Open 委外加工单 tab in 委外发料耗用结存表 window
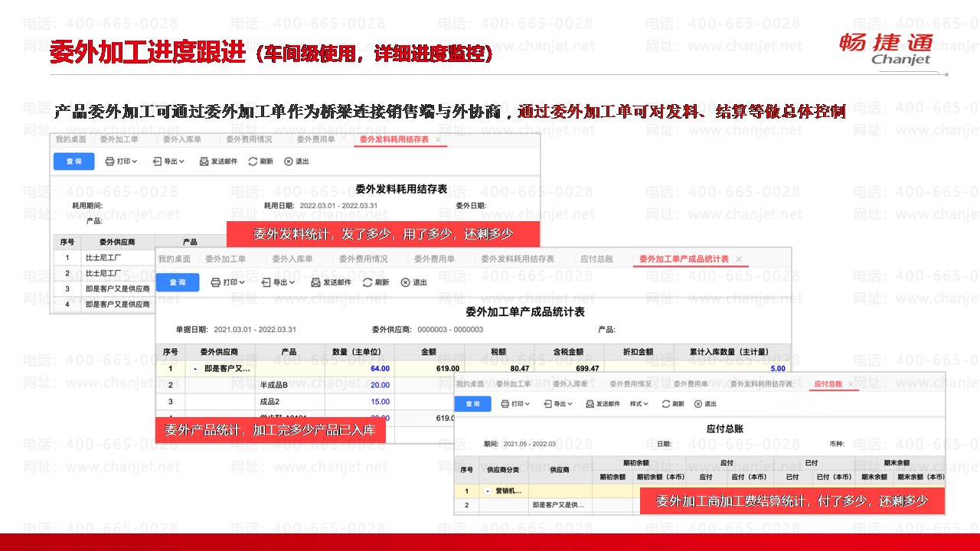980x551 pixels. [x=119, y=139]
